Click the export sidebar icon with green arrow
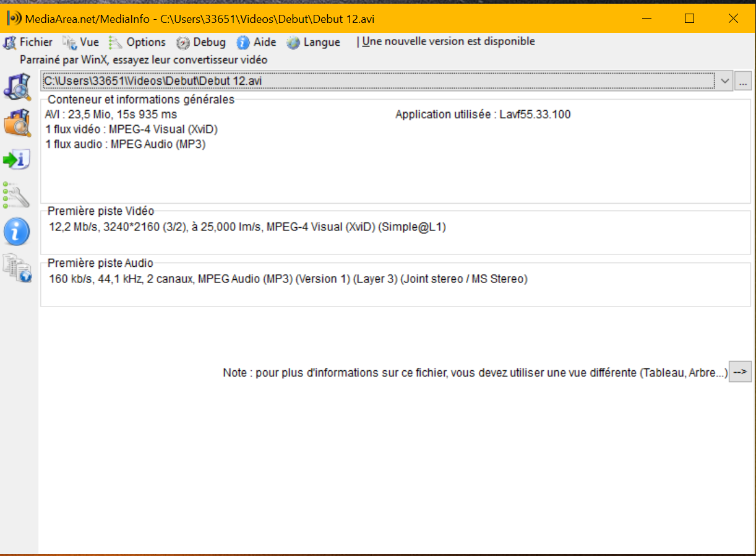The image size is (756, 556). tap(17, 160)
